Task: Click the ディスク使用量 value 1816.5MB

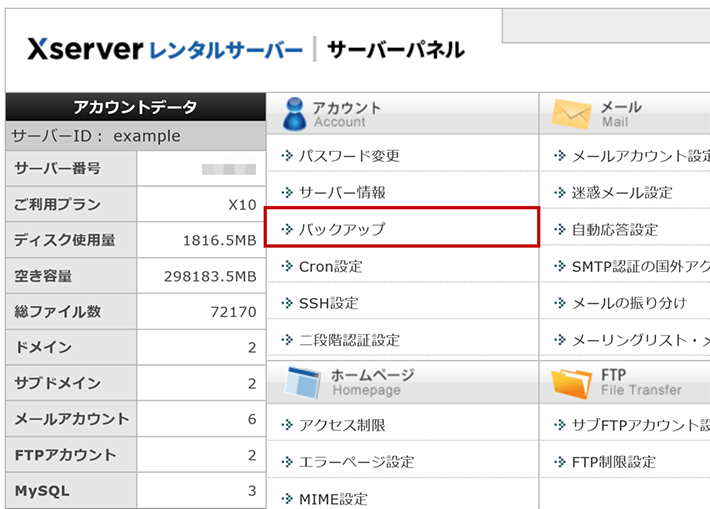Action: [x=220, y=240]
